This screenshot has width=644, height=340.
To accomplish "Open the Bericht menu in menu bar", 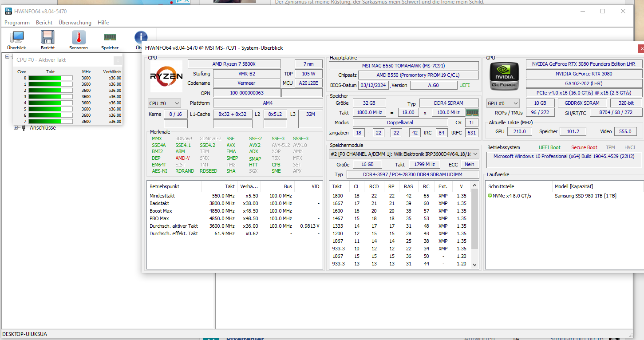I will (x=44, y=23).
